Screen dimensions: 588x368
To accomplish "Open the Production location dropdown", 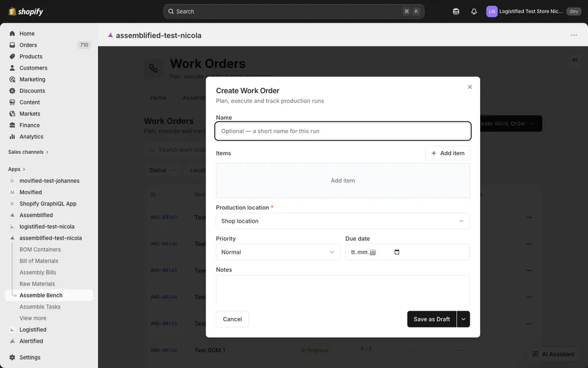I will (x=343, y=221).
